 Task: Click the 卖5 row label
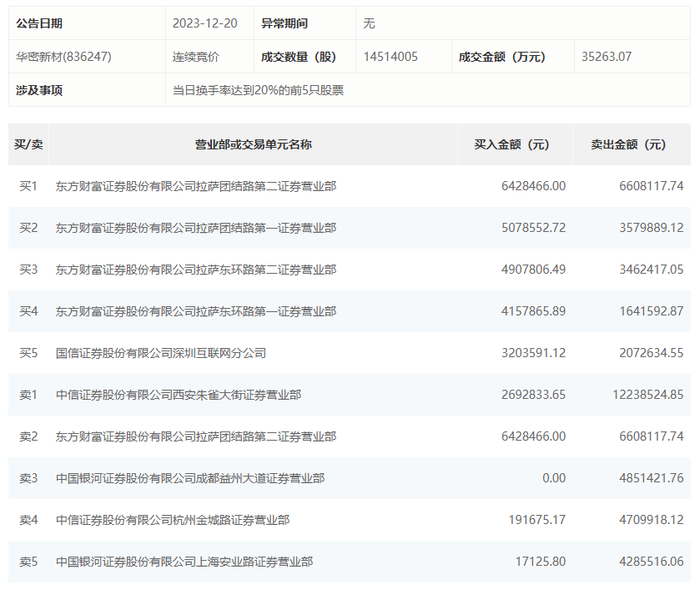coord(29,561)
